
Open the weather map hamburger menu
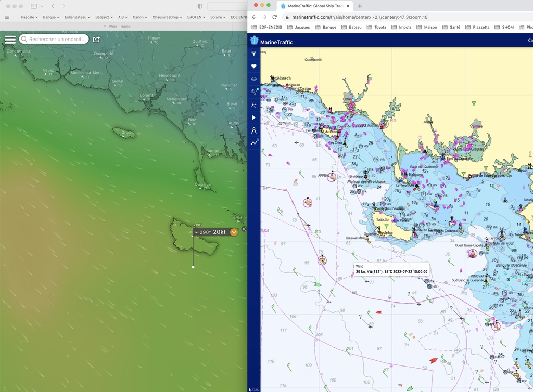(10, 40)
